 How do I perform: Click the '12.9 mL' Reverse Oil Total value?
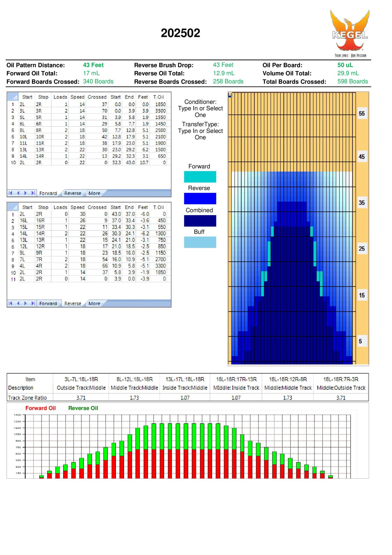coord(224,73)
